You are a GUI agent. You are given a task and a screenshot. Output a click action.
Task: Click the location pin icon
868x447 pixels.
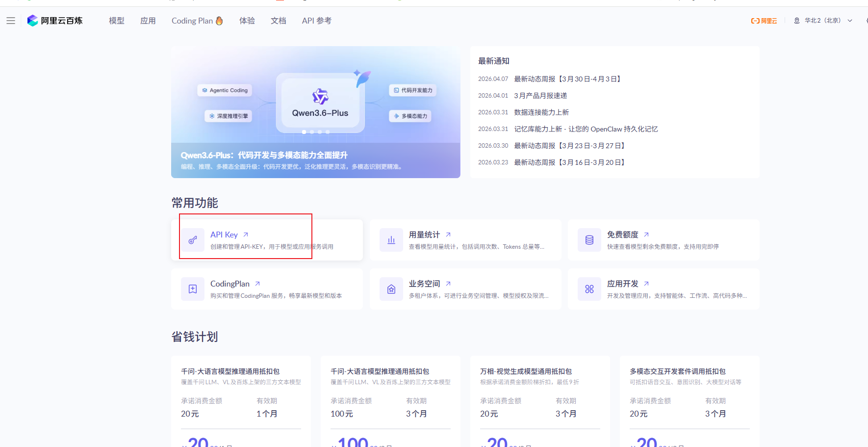click(x=797, y=21)
